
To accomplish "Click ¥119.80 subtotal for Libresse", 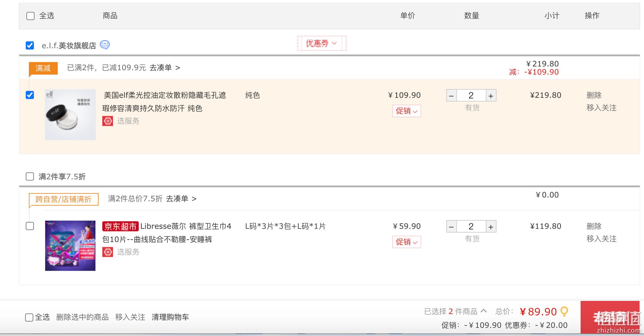I will pos(545,226).
